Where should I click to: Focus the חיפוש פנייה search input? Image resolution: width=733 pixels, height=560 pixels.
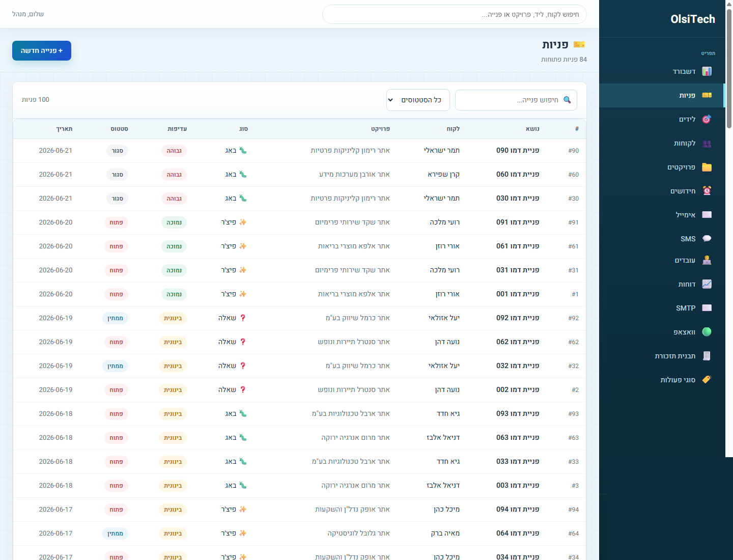pos(516,100)
